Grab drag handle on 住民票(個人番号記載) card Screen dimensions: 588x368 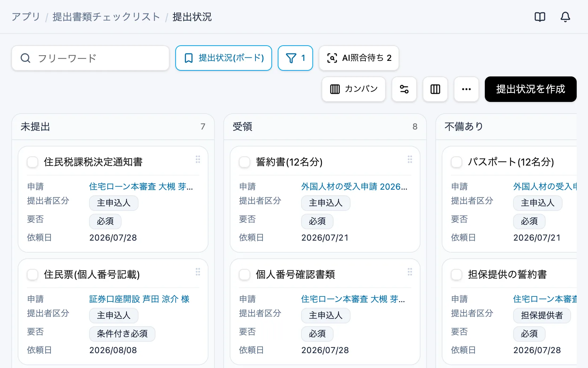click(198, 272)
